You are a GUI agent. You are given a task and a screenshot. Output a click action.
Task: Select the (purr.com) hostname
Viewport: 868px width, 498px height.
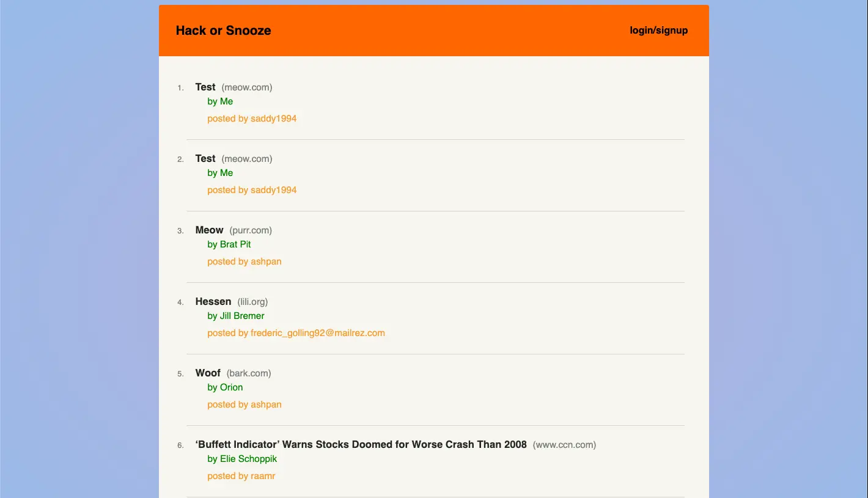251,230
